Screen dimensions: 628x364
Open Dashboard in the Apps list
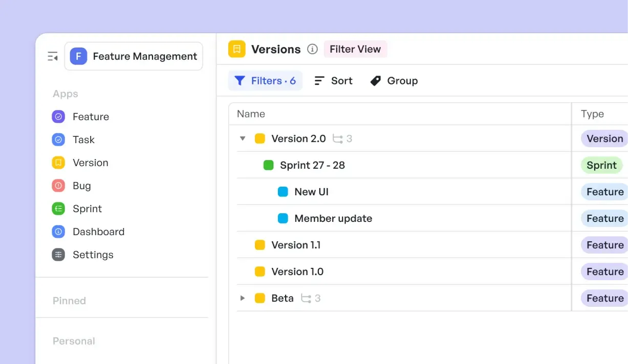pyautogui.click(x=98, y=232)
